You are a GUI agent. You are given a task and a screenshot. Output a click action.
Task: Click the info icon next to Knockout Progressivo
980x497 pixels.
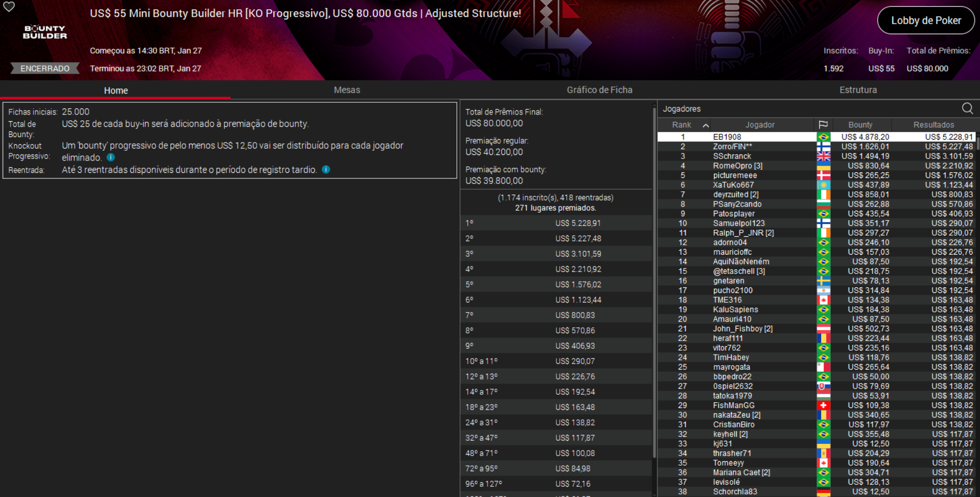(x=110, y=157)
